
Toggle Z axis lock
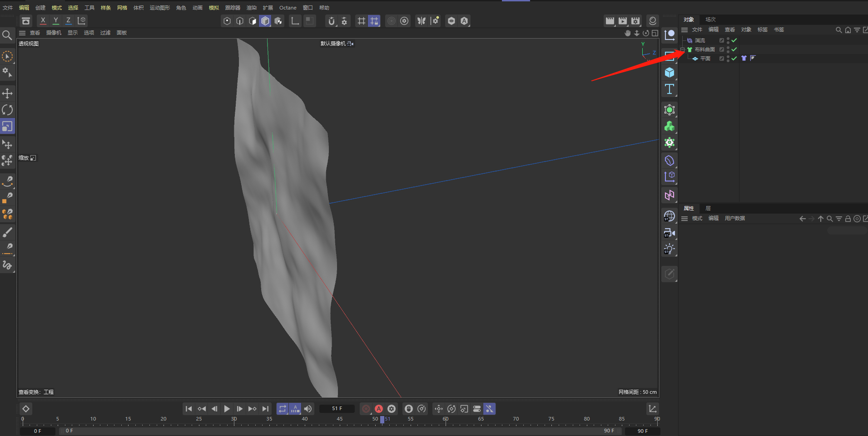(68, 20)
